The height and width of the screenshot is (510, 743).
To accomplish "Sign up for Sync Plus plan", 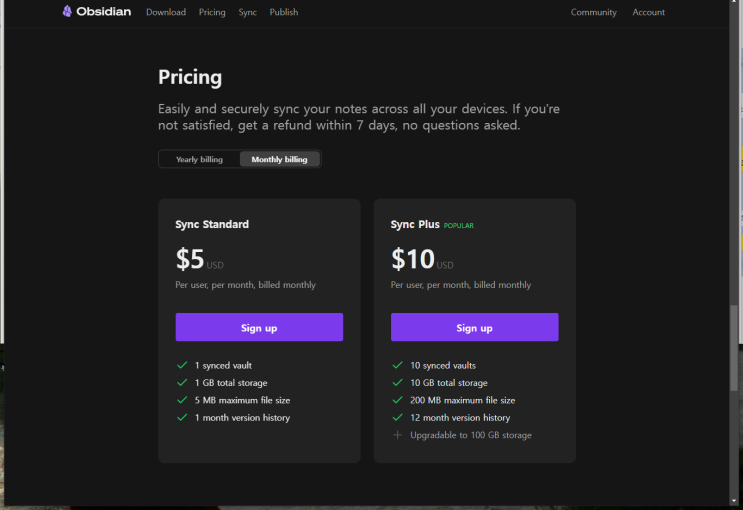I will (474, 328).
